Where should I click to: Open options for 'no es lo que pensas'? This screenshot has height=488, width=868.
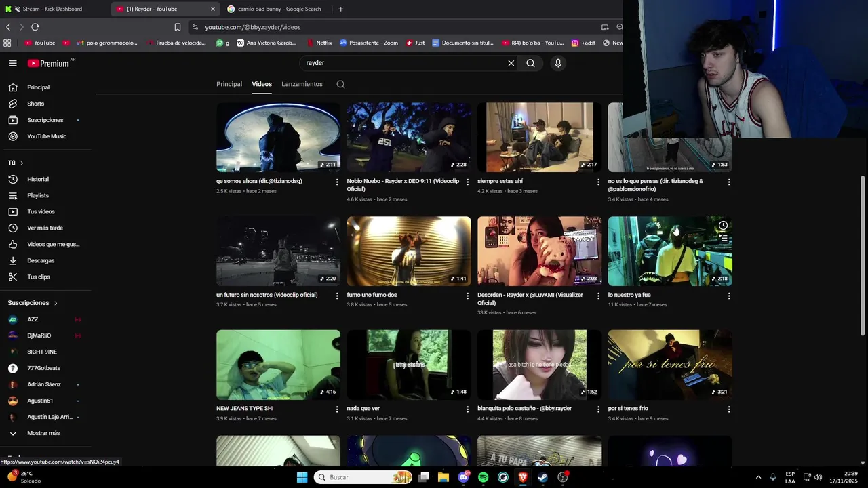pos(729,182)
